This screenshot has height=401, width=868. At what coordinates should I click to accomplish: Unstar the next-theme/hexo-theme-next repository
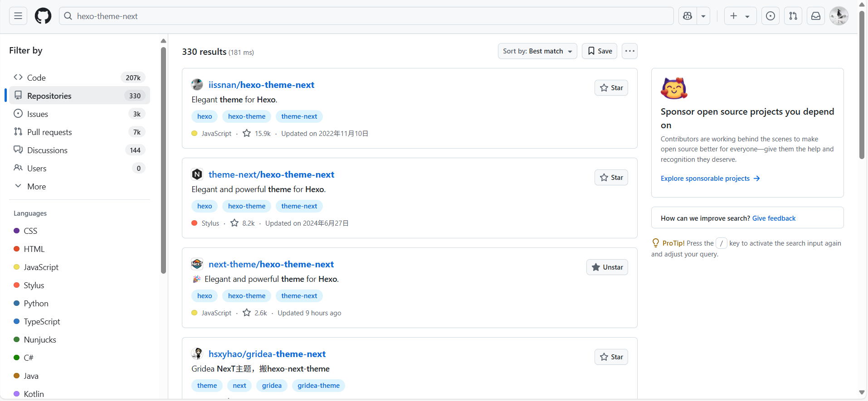pos(607,267)
